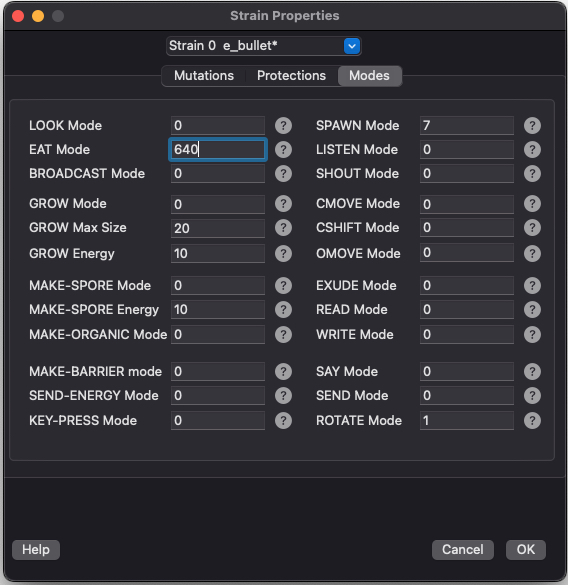Switch to the Protections tab
Image resolution: width=568 pixels, height=585 pixels.
click(291, 76)
